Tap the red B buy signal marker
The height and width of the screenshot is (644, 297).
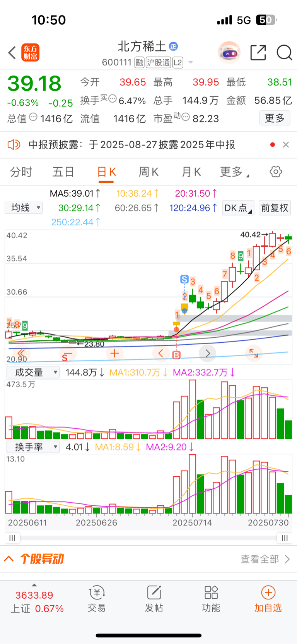pos(176,355)
